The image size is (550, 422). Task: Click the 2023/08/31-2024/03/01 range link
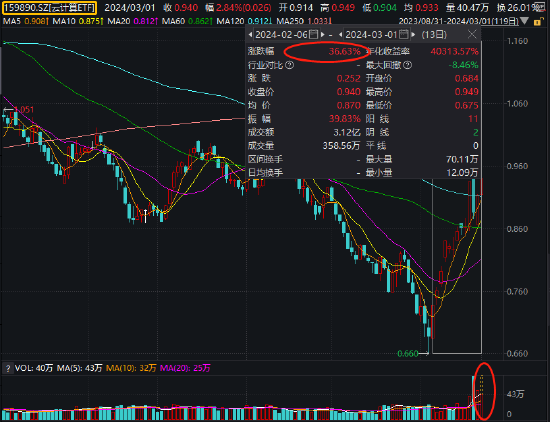click(458, 21)
